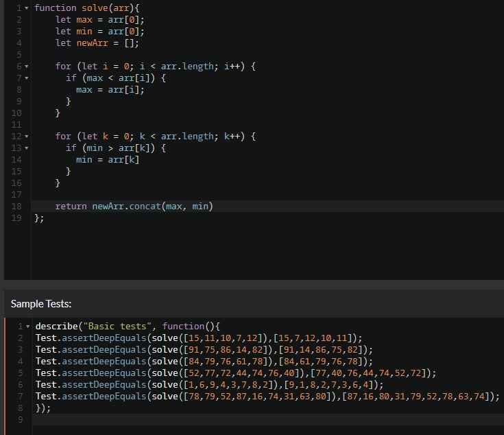Image resolution: width=504 pixels, height=435 pixels.
Task: Click the closing '});' in Sample Tests
Action: tap(43, 408)
